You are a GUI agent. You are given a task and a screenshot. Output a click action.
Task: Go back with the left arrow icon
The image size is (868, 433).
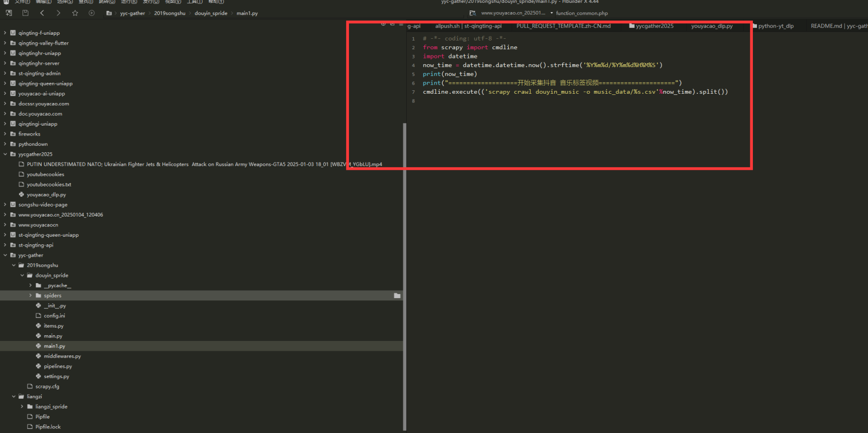pyautogui.click(x=42, y=13)
